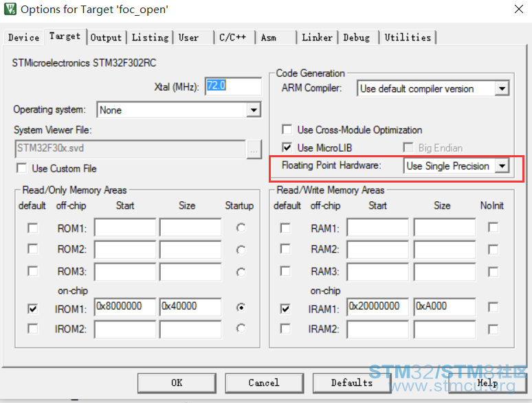Enable Use Cross-Module Optimization
Viewport: 532px width, 403px height.
click(x=287, y=130)
